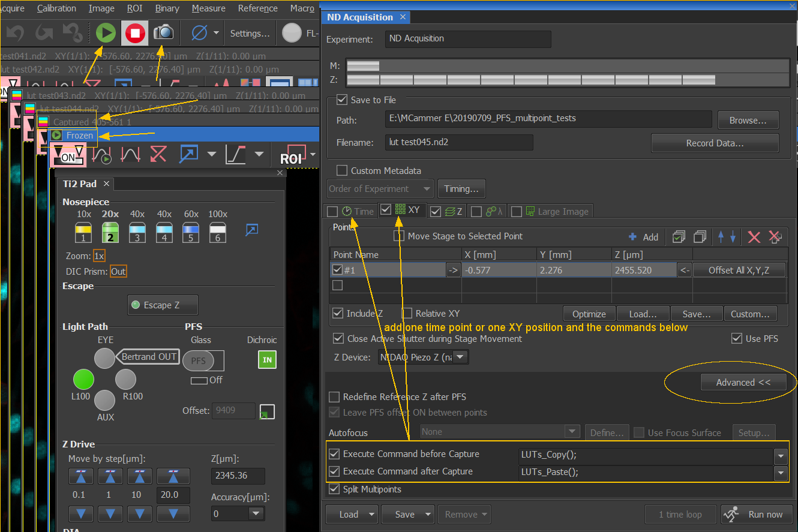Open the Accuracy dropdown in Z Drive
This screenshot has height=532, width=798.
(x=256, y=513)
